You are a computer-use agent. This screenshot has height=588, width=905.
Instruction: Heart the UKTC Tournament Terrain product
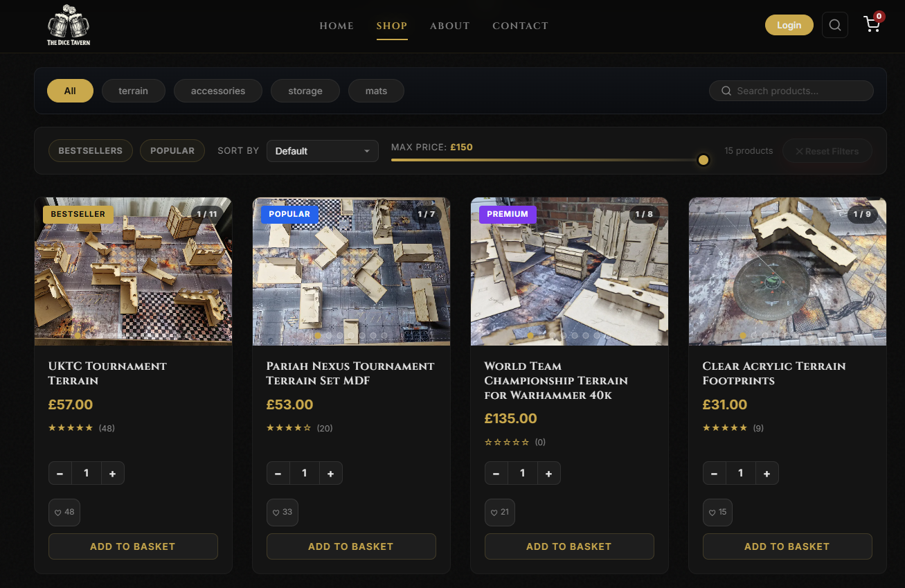click(64, 512)
